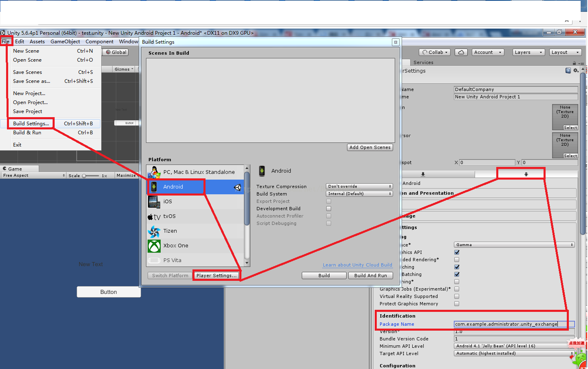Open the Free Aspect dropdown
588x369 pixels.
coord(33,176)
